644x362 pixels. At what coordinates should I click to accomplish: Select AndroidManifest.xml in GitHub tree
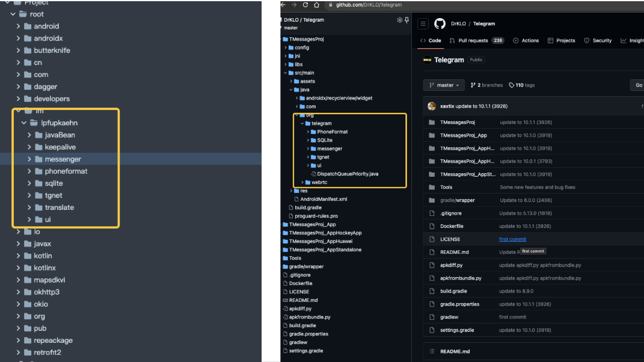point(324,199)
